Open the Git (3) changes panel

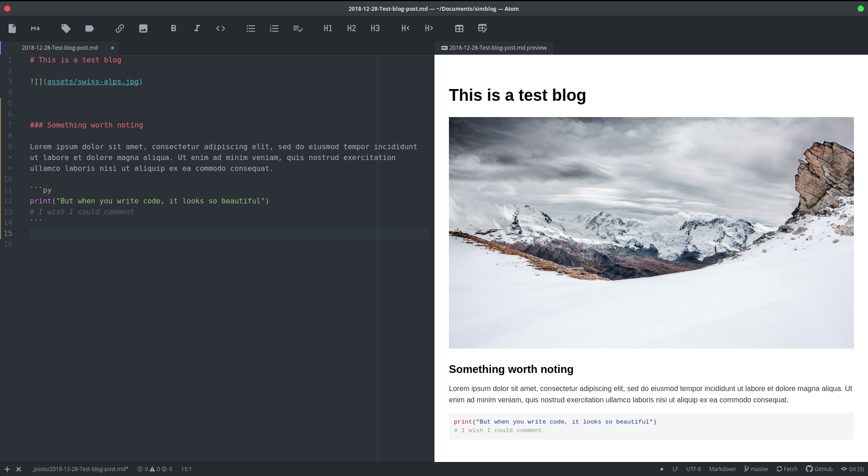coord(852,469)
